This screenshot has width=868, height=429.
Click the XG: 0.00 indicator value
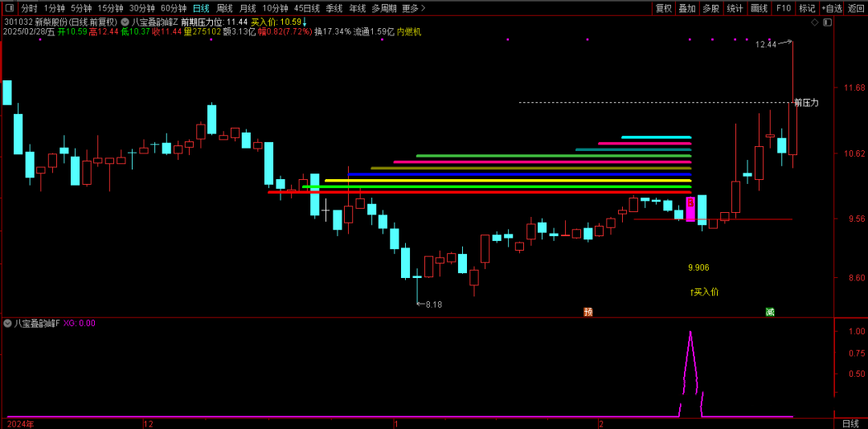click(x=79, y=323)
